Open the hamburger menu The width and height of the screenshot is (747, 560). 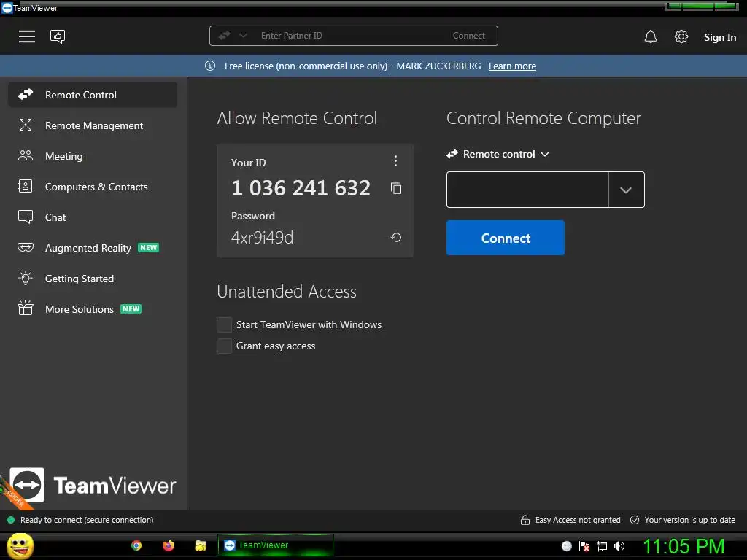27,36
